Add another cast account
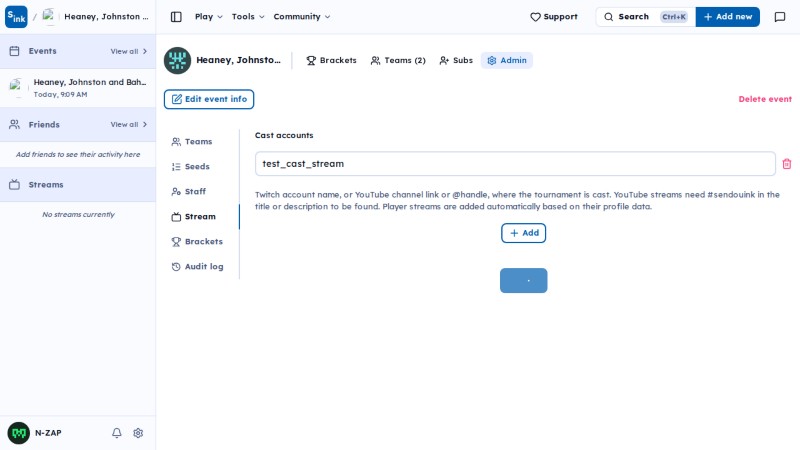This screenshot has width=800, height=450. click(523, 233)
